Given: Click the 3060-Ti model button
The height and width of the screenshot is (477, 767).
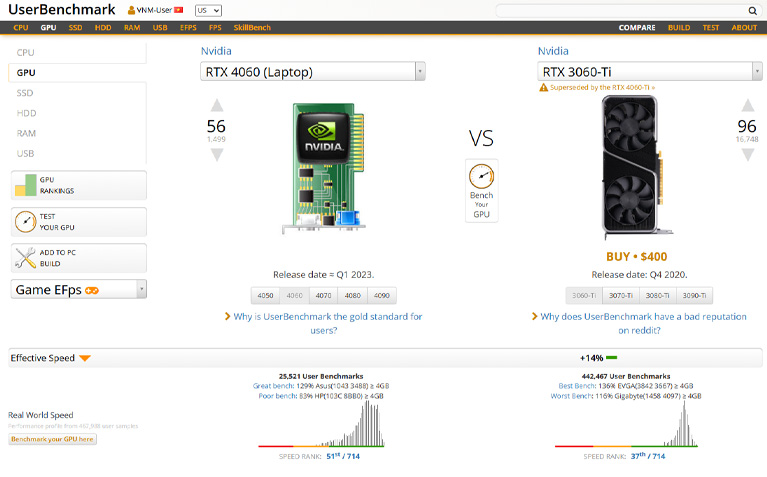Looking at the screenshot, I should (x=584, y=295).
